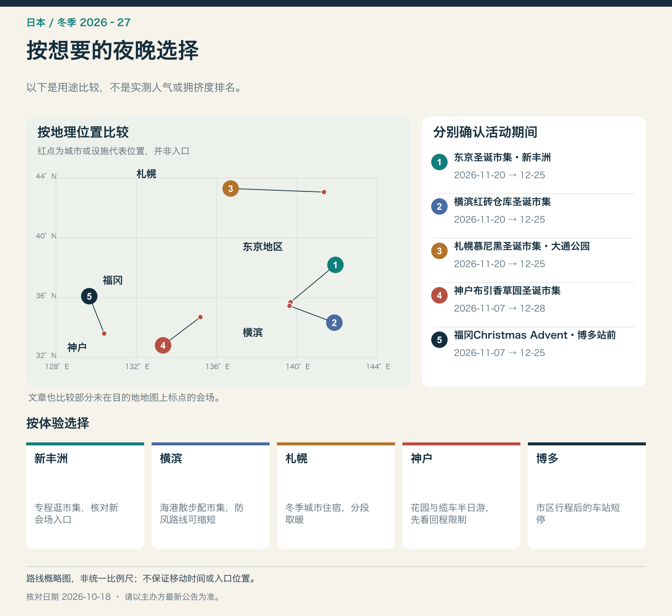Screen dimensions: 672x616
Task: Click the 日本 / 冬季 2026 - 27 breadcrumb
Action: (x=78, y=22)
